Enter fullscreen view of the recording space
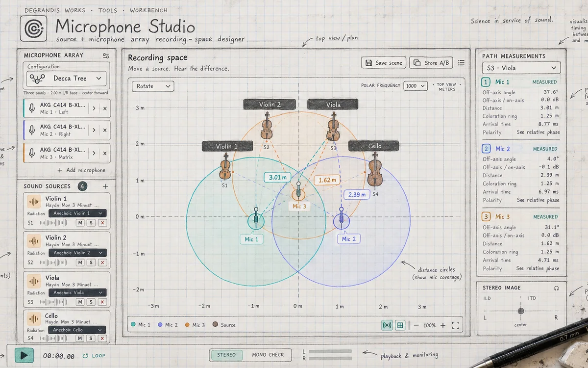Screen dimensions: 588x368 [x=456, y=325]
